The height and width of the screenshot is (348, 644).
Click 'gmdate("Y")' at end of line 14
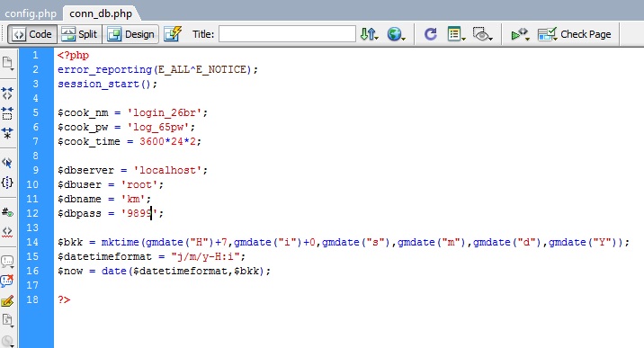click(x=583, y=242)
